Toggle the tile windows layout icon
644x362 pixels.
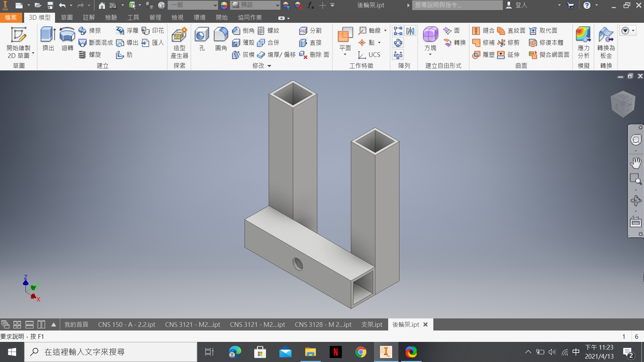pyautogui.click(x=17, y=324)
